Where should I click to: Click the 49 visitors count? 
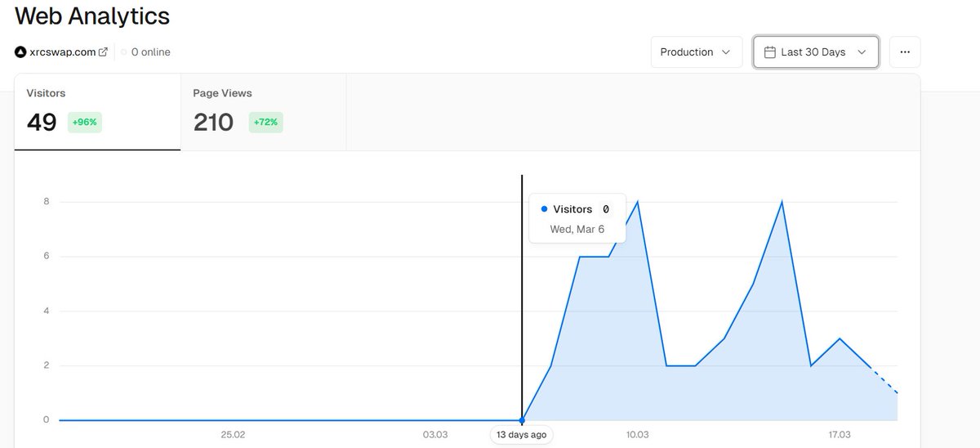[42, 123]
